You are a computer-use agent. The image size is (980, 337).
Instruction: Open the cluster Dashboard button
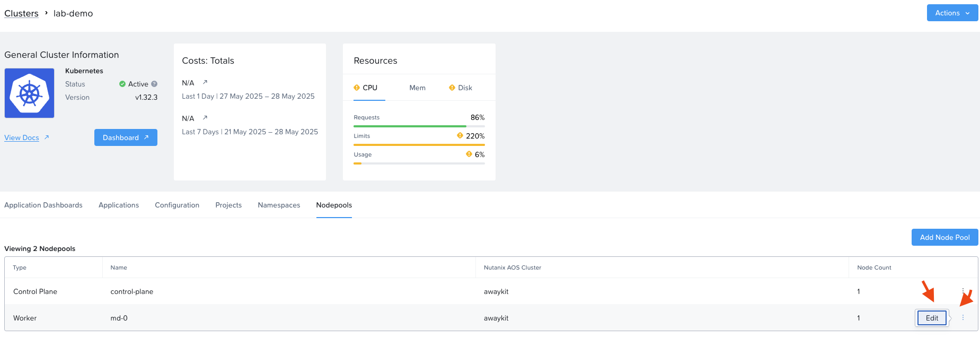126,137
